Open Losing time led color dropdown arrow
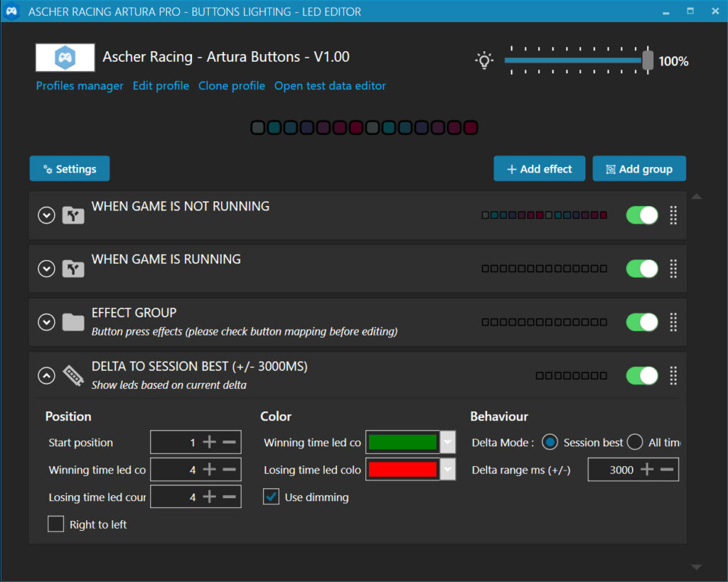 click(x=448, y=470)
